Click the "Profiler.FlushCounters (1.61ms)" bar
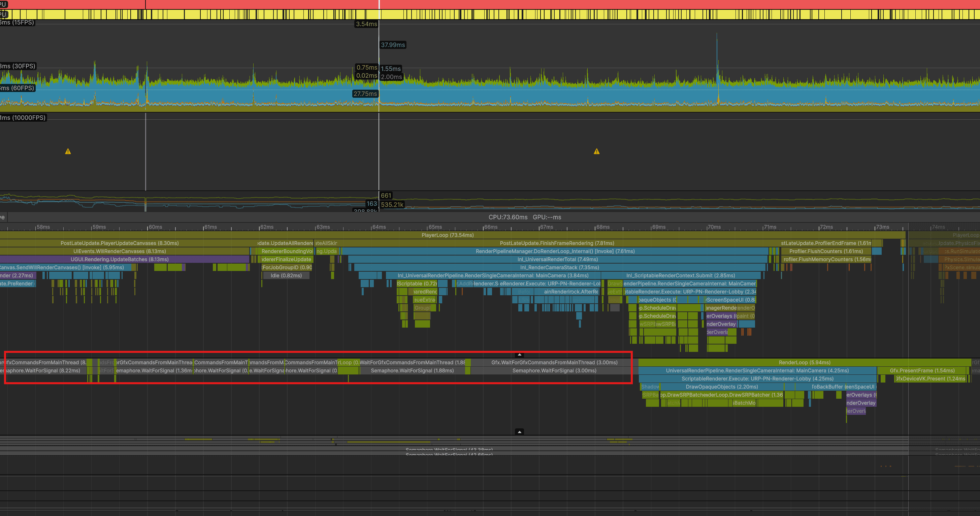 coord(826,251)
